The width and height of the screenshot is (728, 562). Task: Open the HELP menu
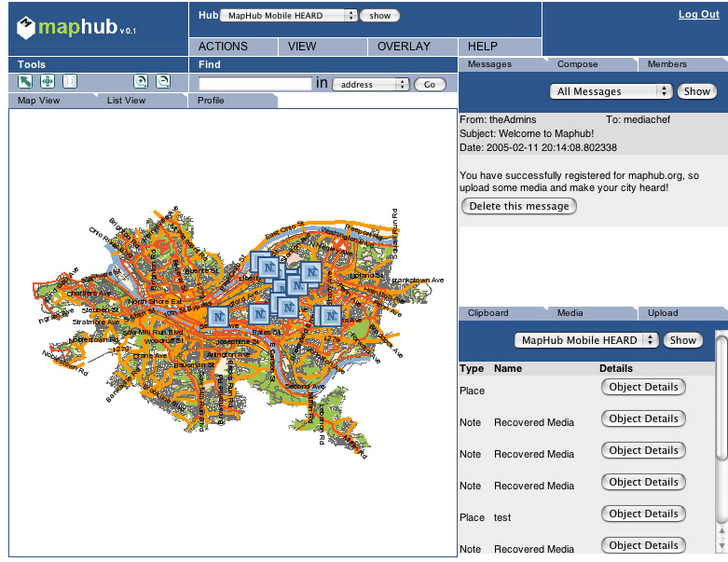point(500,47)
